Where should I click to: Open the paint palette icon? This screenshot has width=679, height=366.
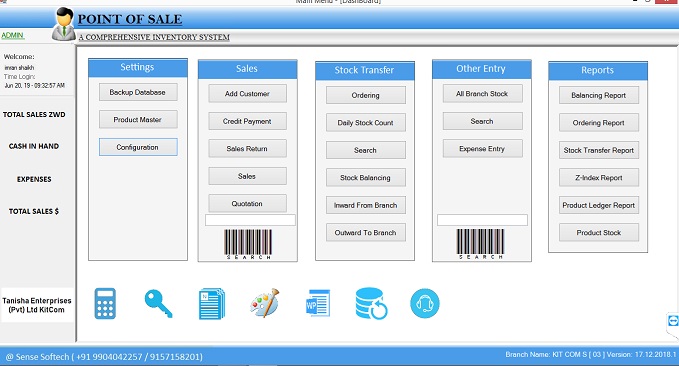tap(265, 303)
